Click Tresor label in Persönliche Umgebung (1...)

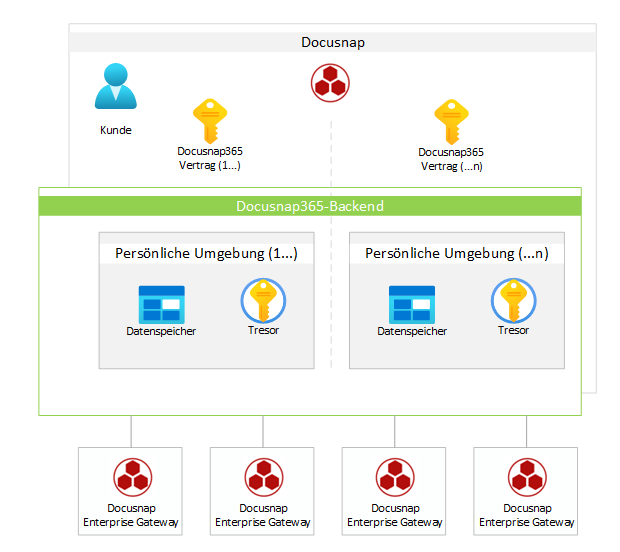(x=263, y=330)
